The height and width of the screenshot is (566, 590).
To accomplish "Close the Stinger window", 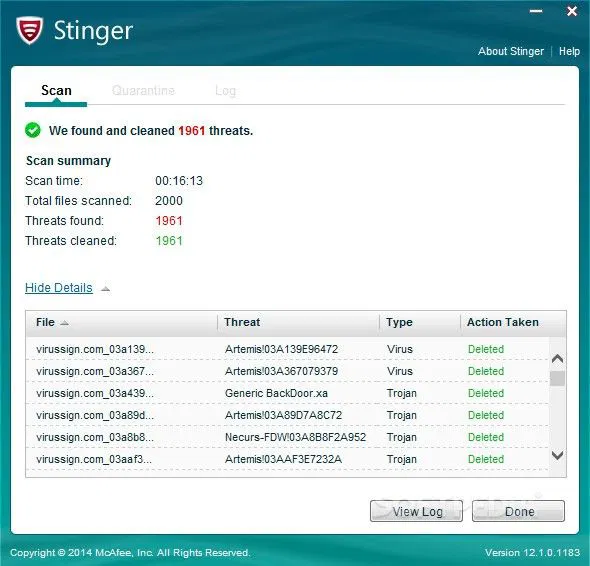I will pos(572,11).
